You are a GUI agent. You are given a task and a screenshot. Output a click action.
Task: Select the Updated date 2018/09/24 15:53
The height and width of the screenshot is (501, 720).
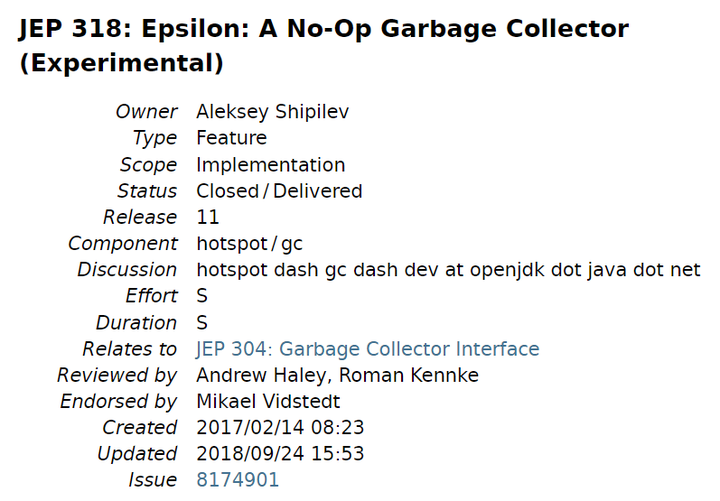coord(280,454)
